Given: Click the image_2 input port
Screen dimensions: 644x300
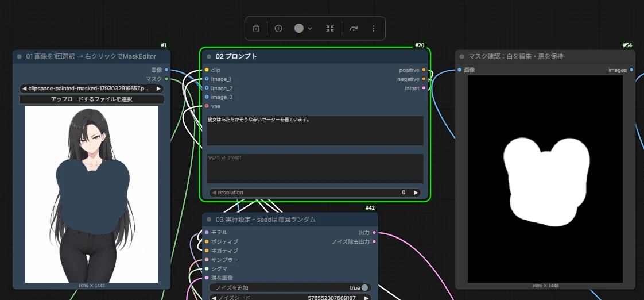Looking at the screenshot, I should (x=207, y=88).
